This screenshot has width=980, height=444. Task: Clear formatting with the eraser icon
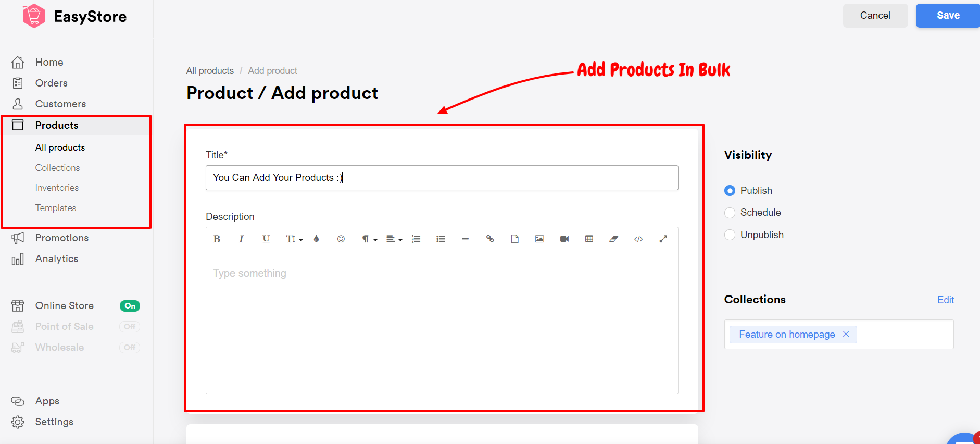click(x=614, y=239)
